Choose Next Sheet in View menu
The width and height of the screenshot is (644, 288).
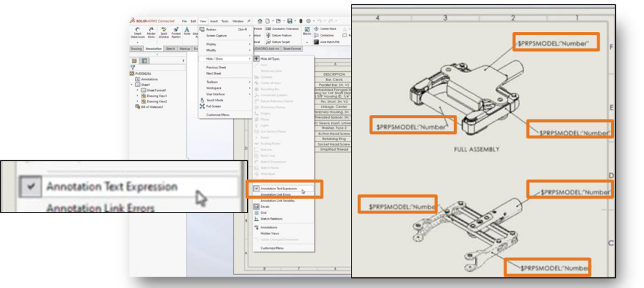(x=225, y=74)
